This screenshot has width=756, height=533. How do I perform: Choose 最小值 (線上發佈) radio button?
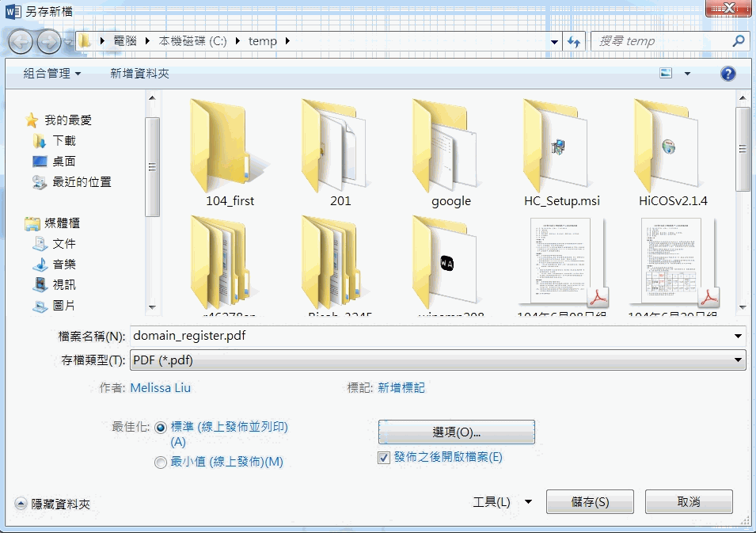click(x=161, y=462)
